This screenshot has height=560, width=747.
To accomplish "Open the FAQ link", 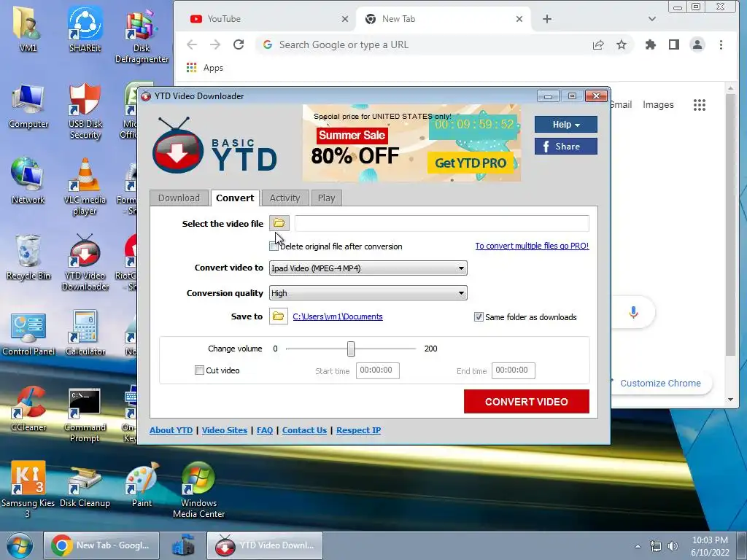I will click(265, 430).
